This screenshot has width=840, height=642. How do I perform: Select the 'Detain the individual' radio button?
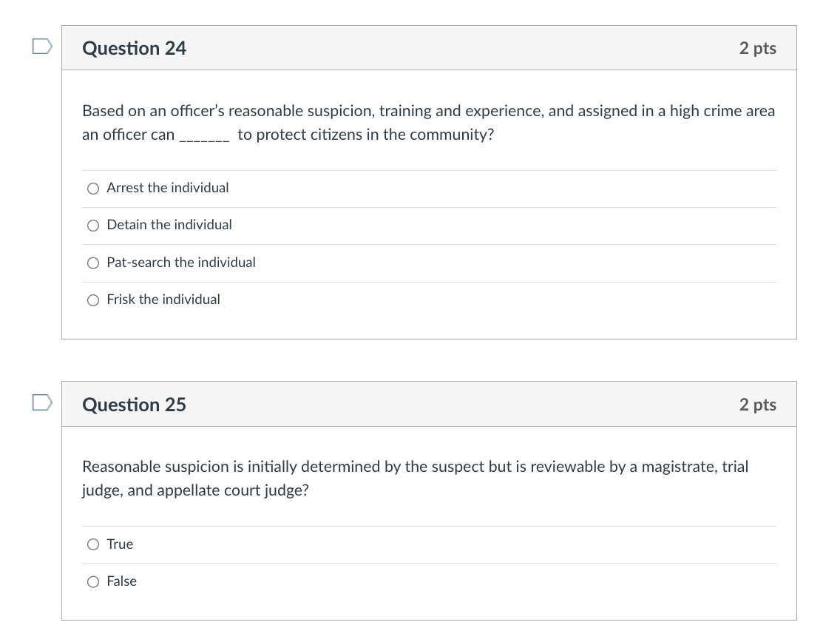click(x=93, y=226)
